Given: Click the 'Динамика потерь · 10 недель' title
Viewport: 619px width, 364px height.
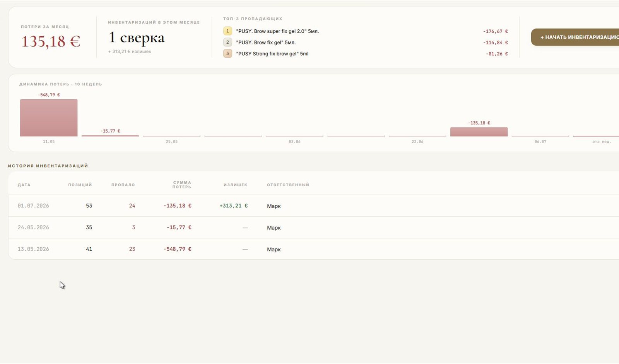Looking at the screenshot, I should click(x=61, y=84).
